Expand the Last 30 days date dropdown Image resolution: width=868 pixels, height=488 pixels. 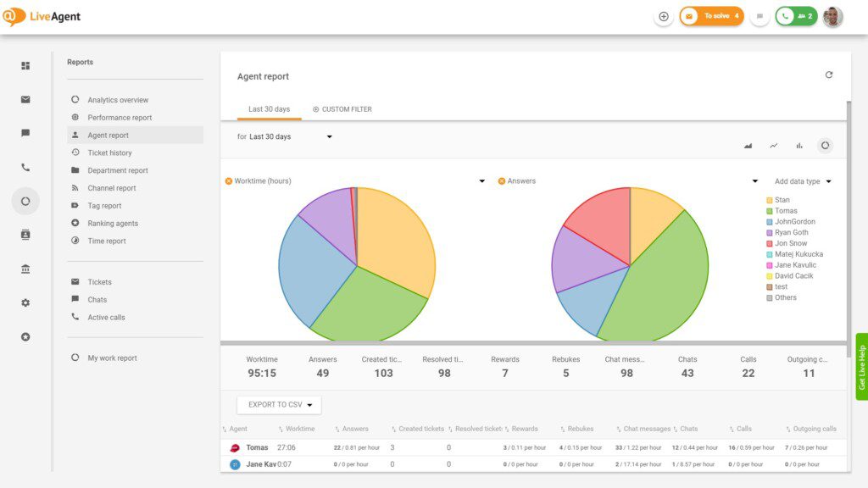[329, 136]
